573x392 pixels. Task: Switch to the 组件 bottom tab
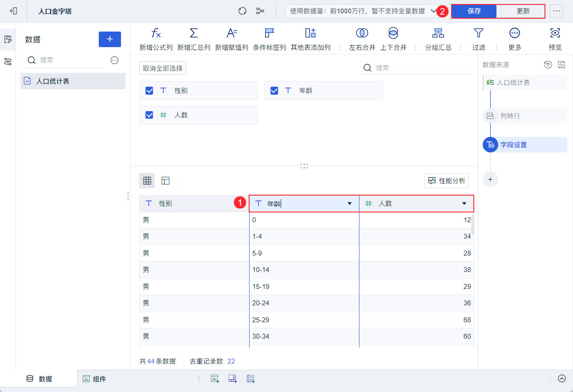[x=94, y=379]
